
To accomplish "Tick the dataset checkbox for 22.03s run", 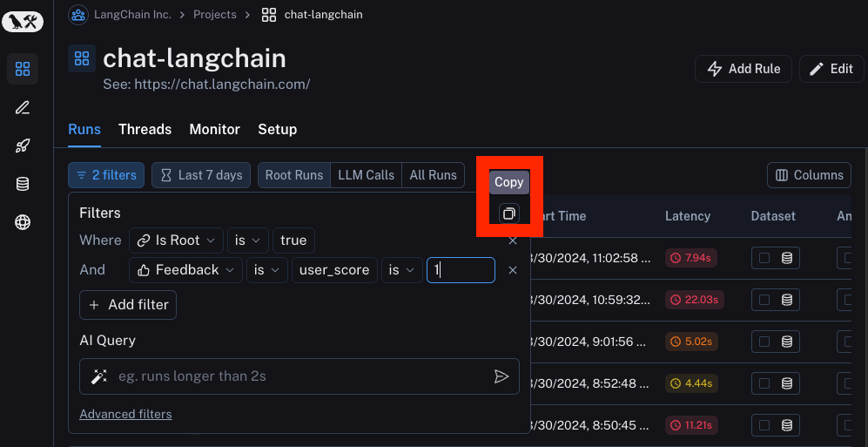I will [x=764, y=300].
